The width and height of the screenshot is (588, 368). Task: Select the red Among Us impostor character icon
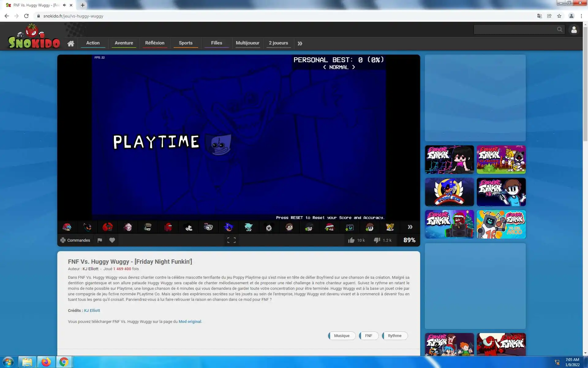click(x=168, y=227)
